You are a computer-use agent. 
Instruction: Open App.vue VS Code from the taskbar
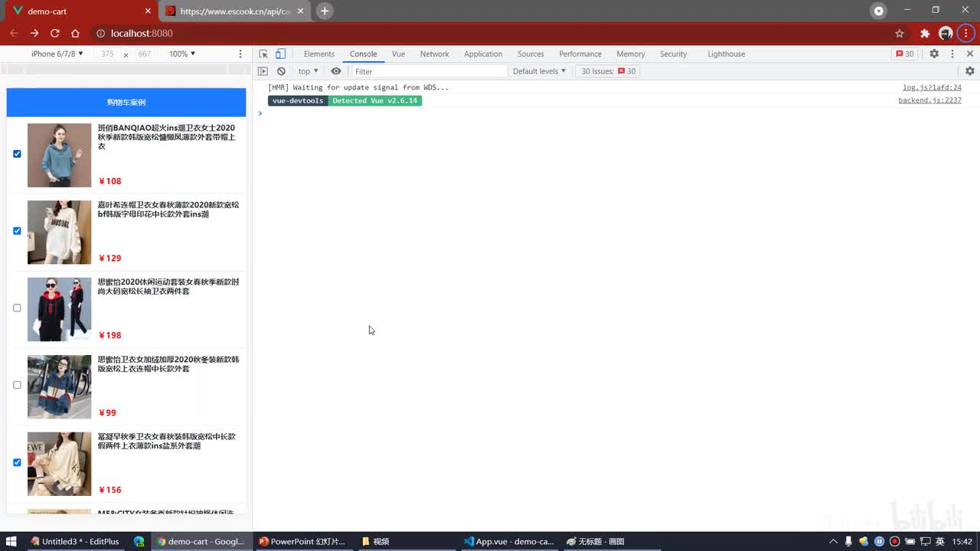[x=508, y=541]
